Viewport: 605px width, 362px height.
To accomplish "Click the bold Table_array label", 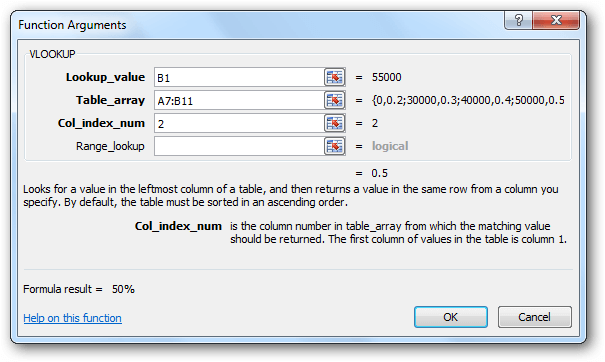I will click(x=110, y=100).
